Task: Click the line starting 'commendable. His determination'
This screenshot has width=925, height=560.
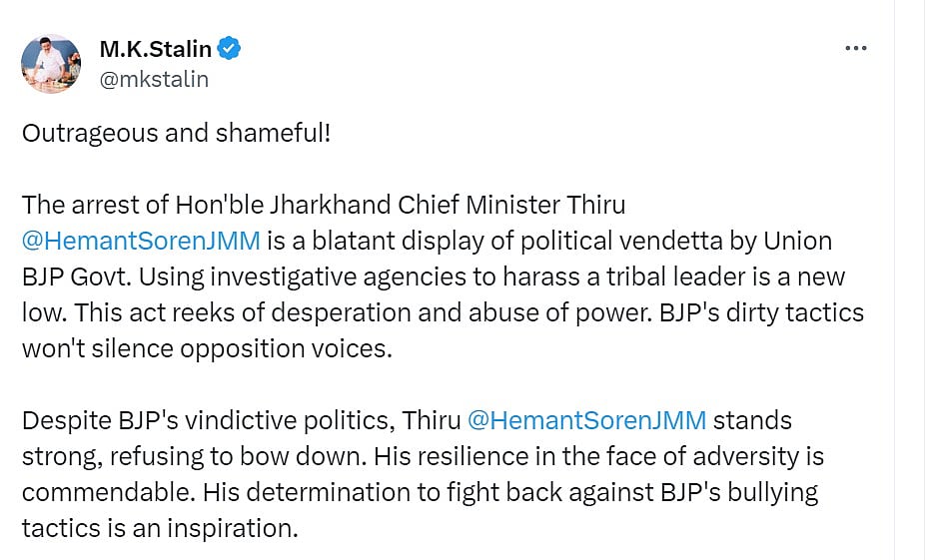Action: pos(420,492)
